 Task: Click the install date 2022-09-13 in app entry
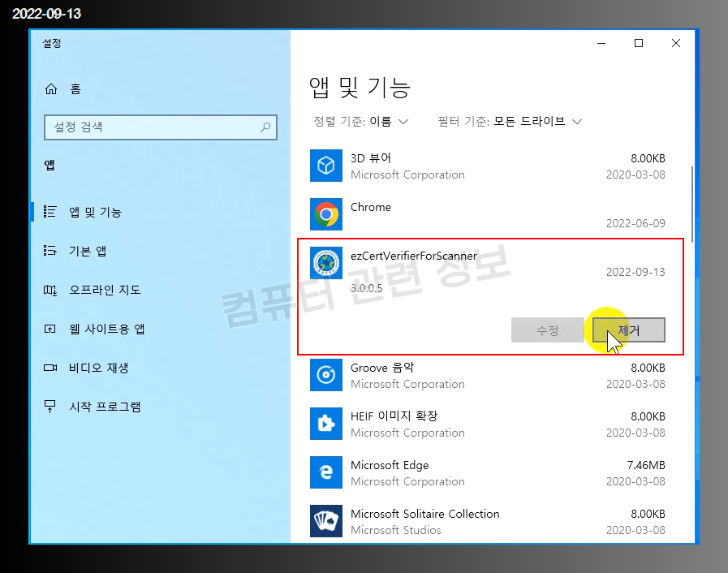635,272
